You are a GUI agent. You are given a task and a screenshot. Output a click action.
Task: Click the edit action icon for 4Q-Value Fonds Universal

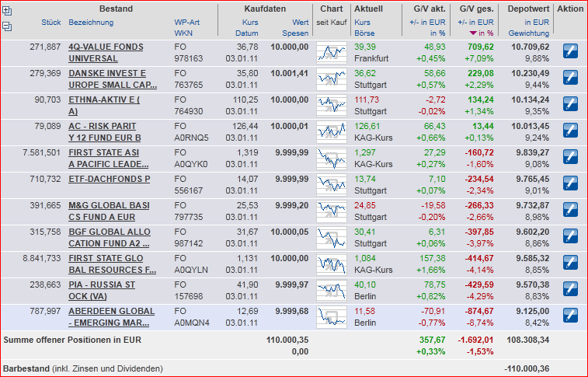(570, 52)
